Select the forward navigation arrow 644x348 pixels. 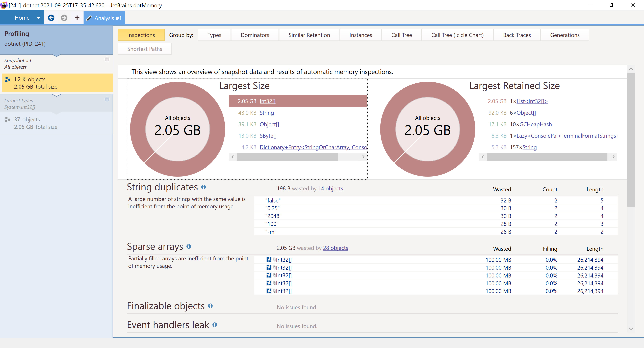pyautogui.click(x=64, y=18)
